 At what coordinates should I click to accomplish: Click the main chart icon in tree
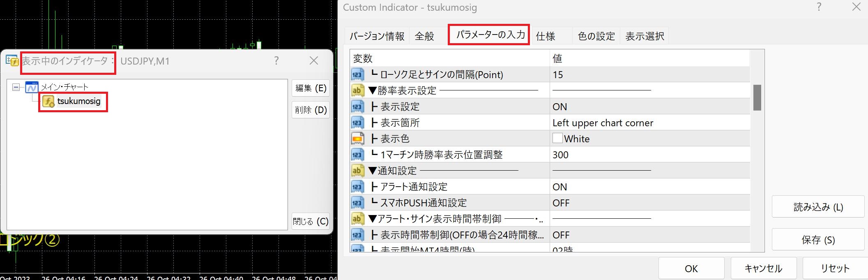(x=32, y=87)
